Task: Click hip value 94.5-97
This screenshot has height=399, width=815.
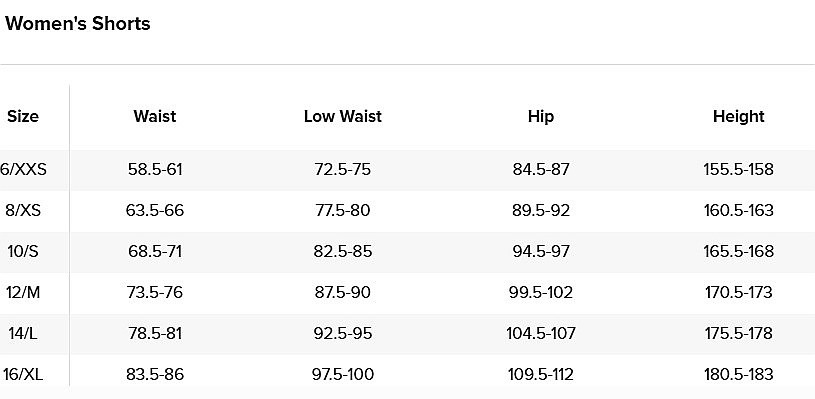Action: pos(541,251)
